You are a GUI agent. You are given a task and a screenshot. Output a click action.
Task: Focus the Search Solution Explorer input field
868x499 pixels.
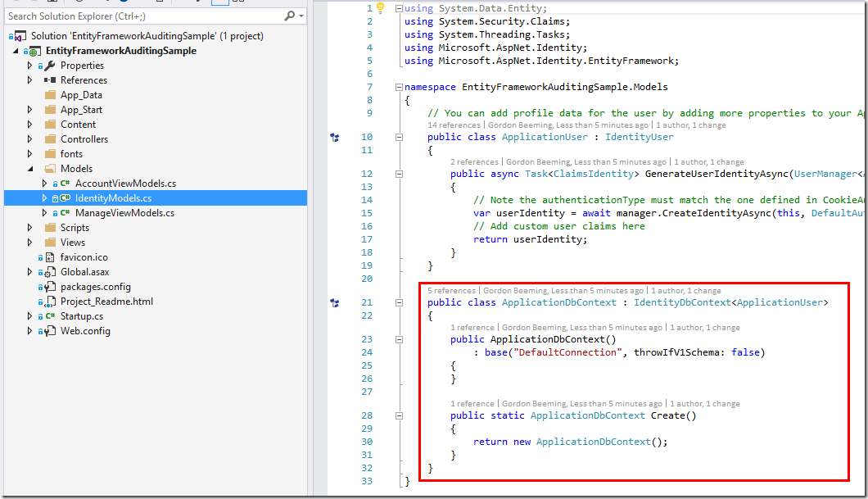[145, 16]
